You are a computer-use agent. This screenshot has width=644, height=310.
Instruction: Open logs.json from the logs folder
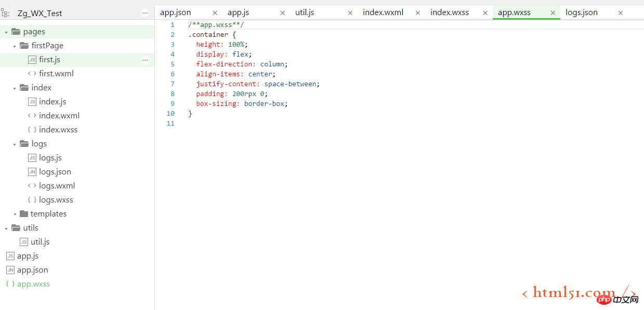coord(55,172)
